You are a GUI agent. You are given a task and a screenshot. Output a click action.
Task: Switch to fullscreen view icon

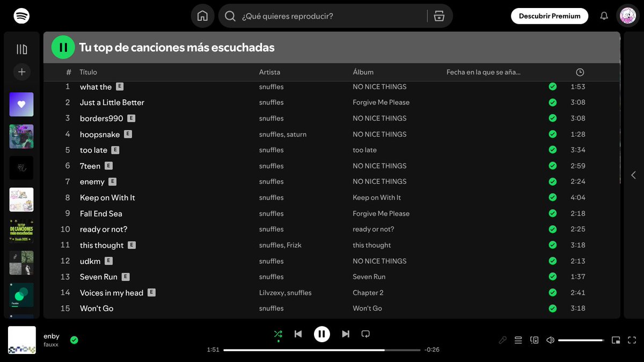[x=632, y=340]
